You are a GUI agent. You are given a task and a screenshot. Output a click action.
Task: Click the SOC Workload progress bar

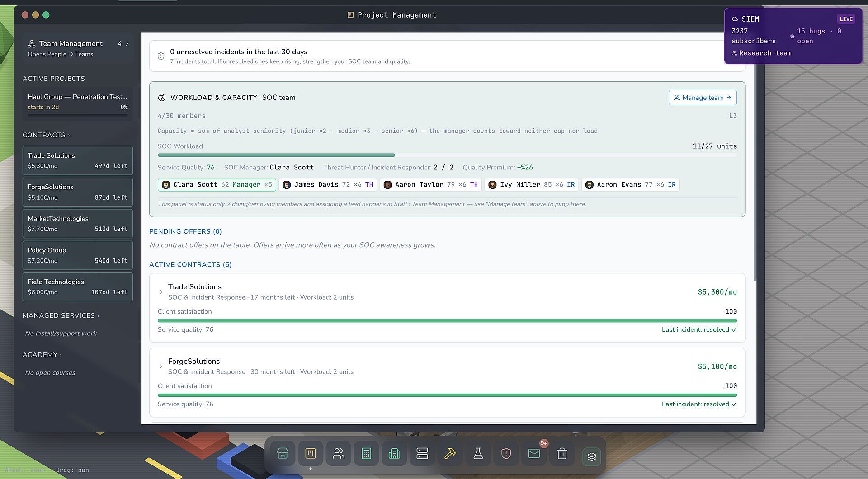click(447, 155)
